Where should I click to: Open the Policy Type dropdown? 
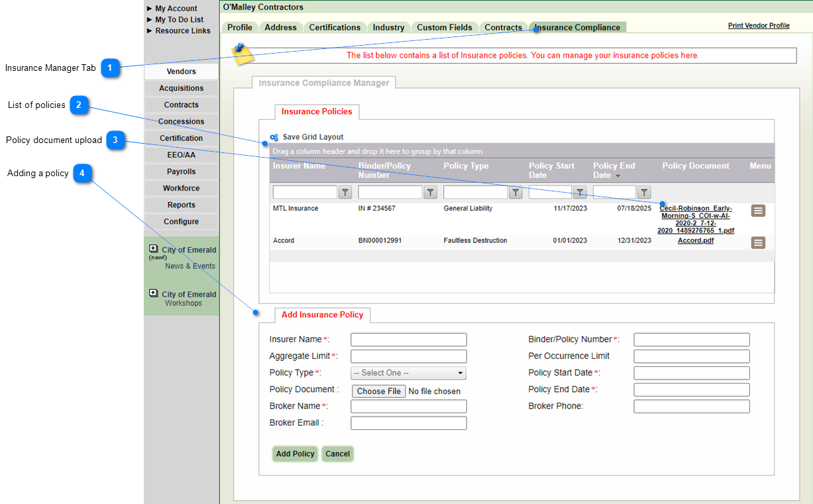pos(409,373)
